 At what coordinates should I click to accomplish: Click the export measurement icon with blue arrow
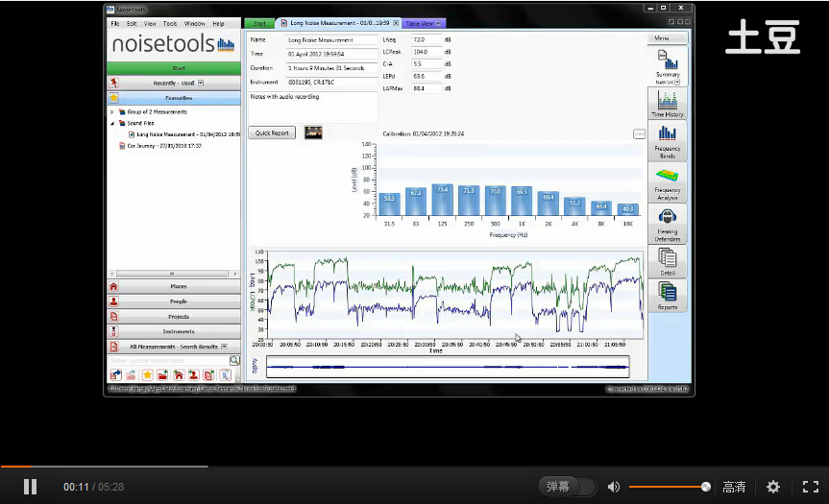pos(115,375)
